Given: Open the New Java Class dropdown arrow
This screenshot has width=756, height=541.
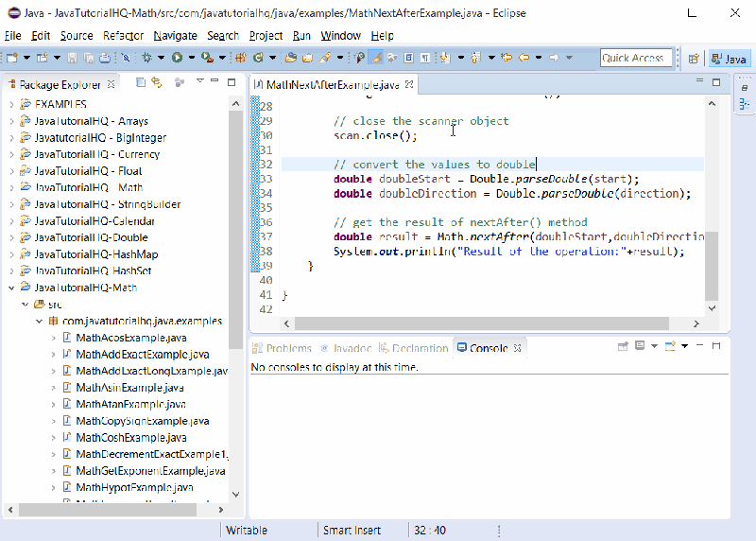Looking at the screenshot, I should click(272, 58).
